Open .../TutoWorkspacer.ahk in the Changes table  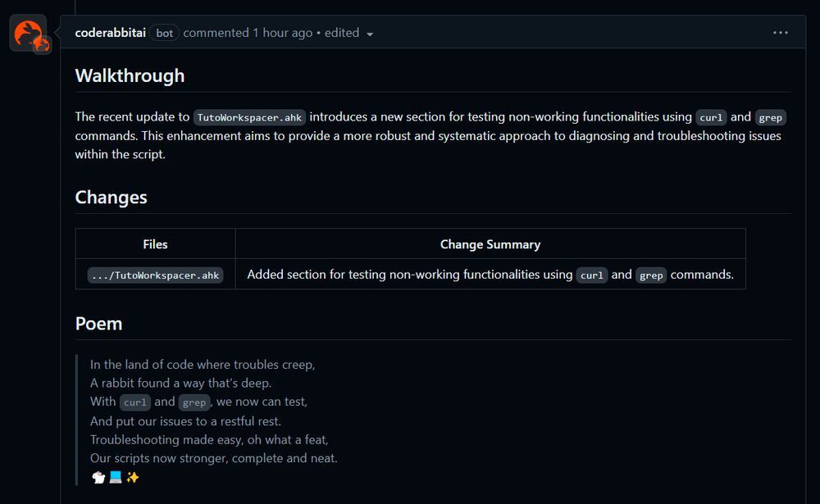(x=155, y=275)
